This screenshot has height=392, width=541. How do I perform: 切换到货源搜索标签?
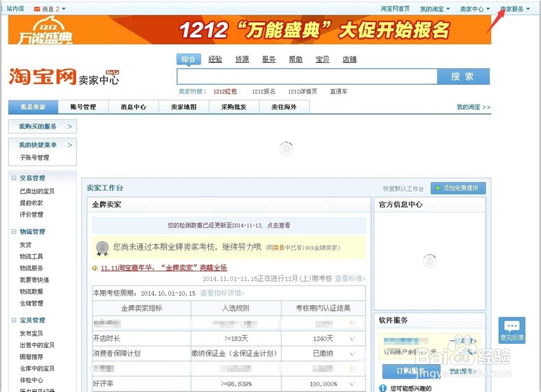[242, 59]
